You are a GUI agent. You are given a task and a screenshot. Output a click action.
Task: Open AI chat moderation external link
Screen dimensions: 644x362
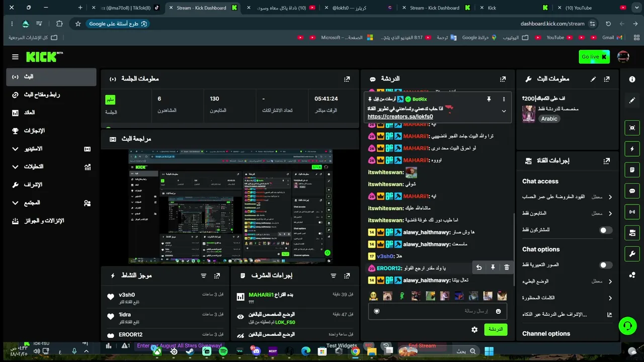pos(609,315)
